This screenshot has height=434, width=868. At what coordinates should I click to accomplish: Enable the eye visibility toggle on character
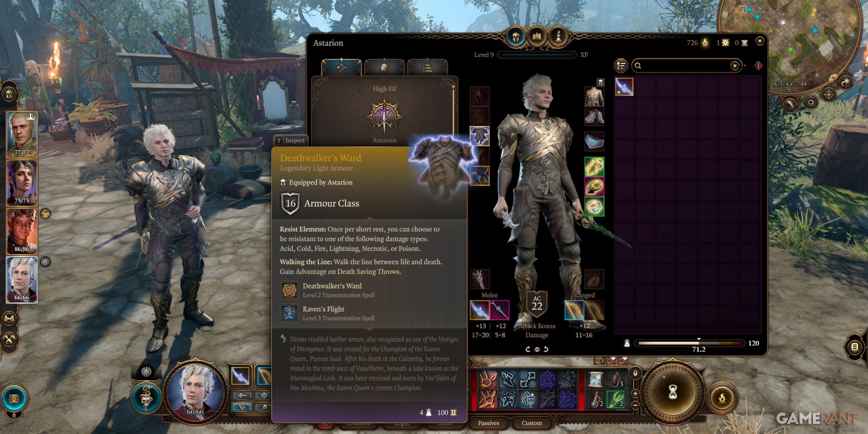coord(537,349)
